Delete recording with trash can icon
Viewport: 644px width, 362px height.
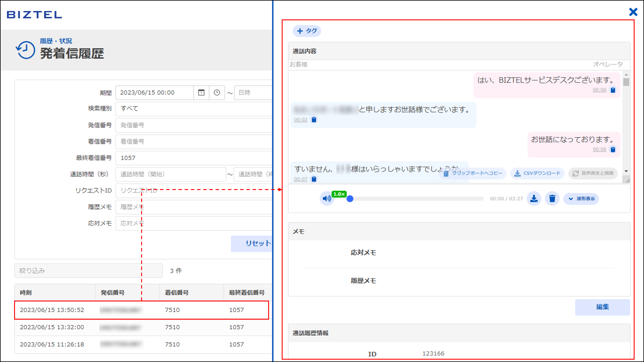click(552, 199)
